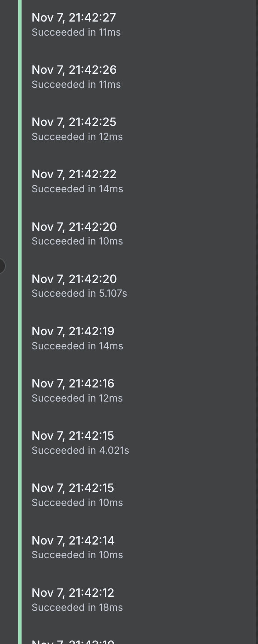
Task: Click the round handle on the left edge
Action: click(1, 266)
